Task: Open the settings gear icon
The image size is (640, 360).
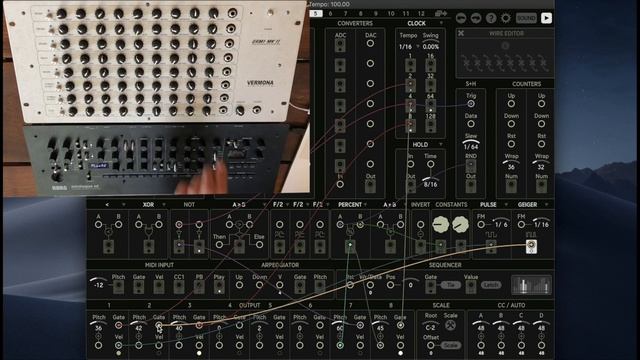Action: 506,18
